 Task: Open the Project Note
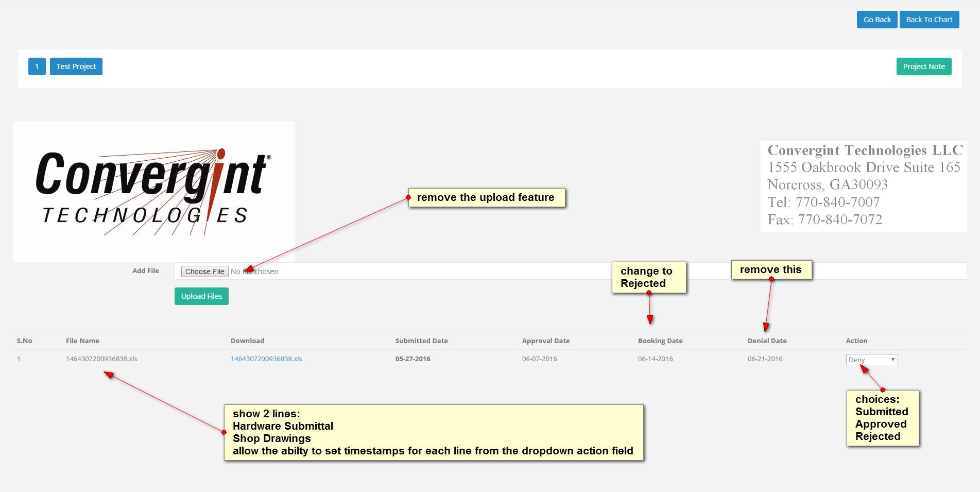[924, 66]
